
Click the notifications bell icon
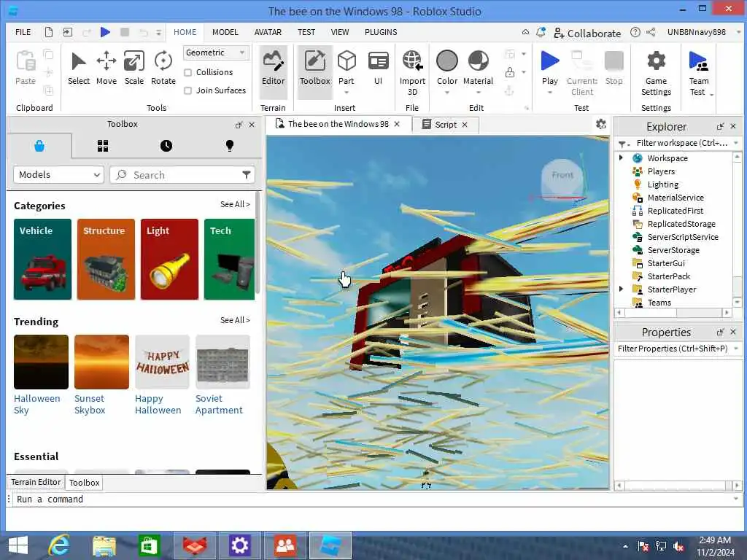coord(541,32)
